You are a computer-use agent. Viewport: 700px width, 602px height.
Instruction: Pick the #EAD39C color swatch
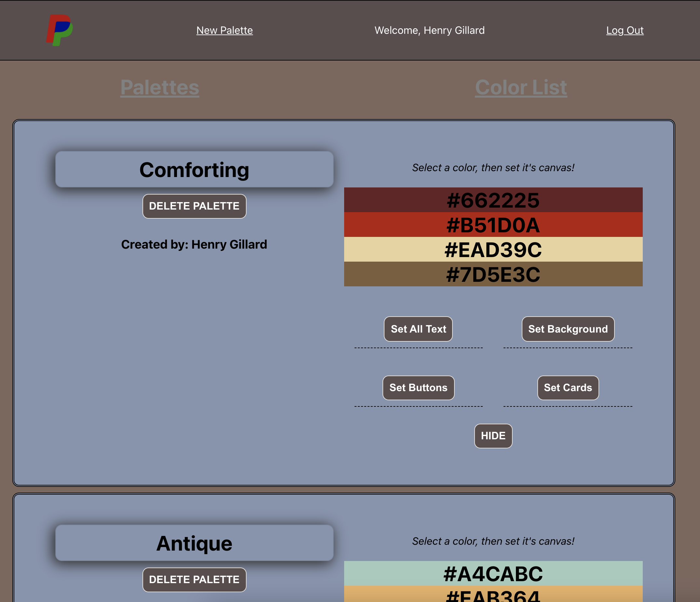click(493, 249)
